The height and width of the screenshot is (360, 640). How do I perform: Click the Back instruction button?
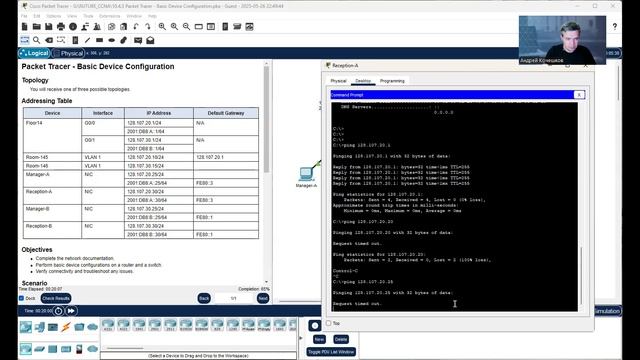tap(204, 298)
